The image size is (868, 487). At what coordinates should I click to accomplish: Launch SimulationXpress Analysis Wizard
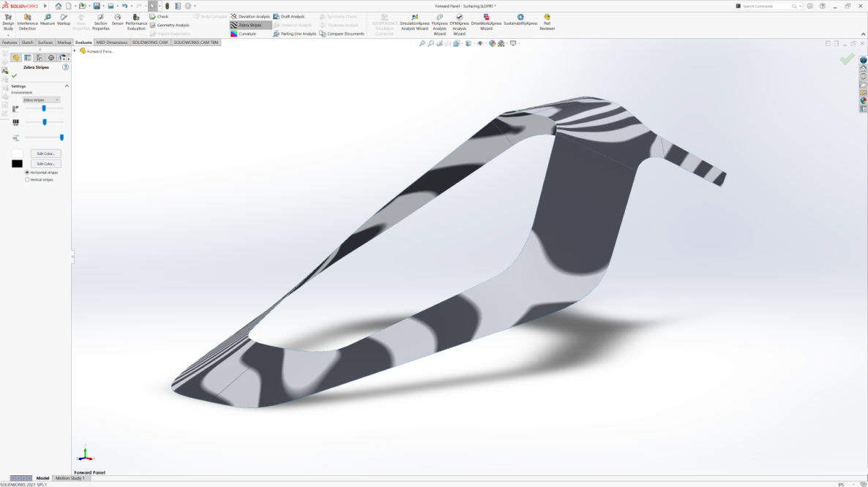(415, 22)
